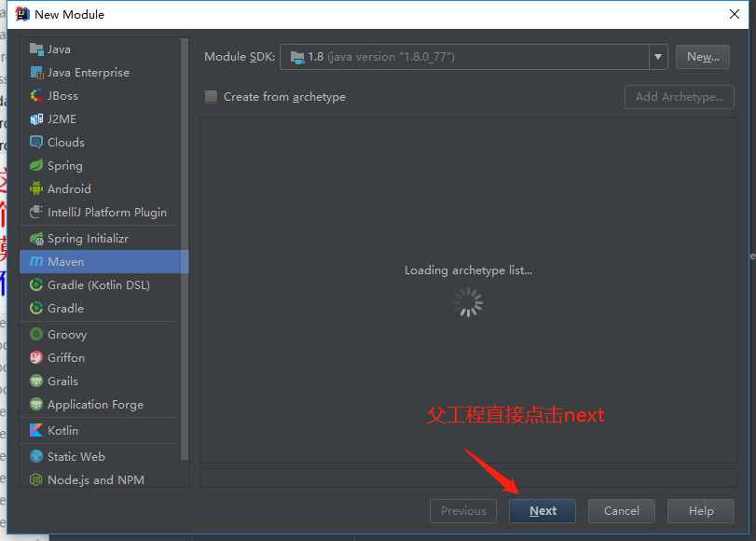Screen dimensions: 756x541
Task: Click the Java folder icon
Action: click(x=36, y=49)
